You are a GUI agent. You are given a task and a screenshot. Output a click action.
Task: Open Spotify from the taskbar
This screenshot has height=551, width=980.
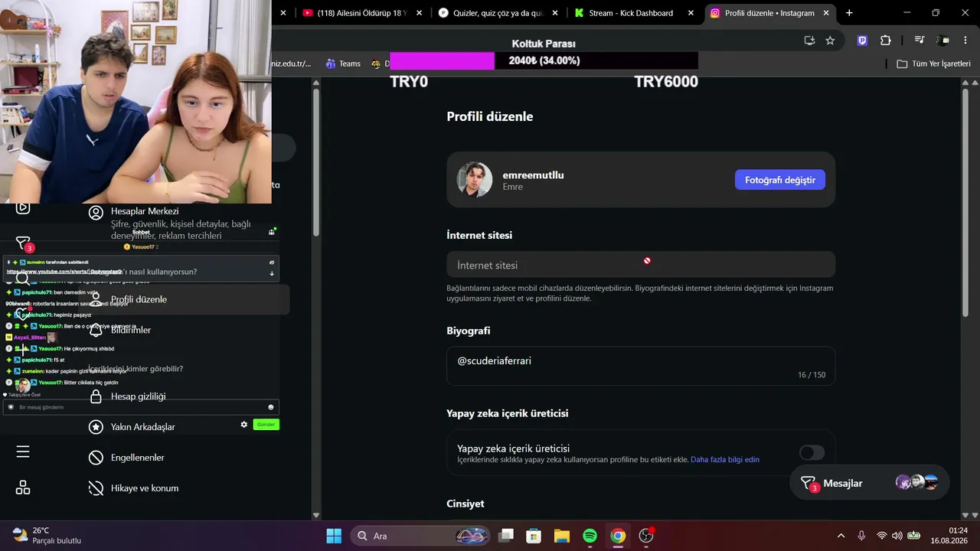click(590, 536)
